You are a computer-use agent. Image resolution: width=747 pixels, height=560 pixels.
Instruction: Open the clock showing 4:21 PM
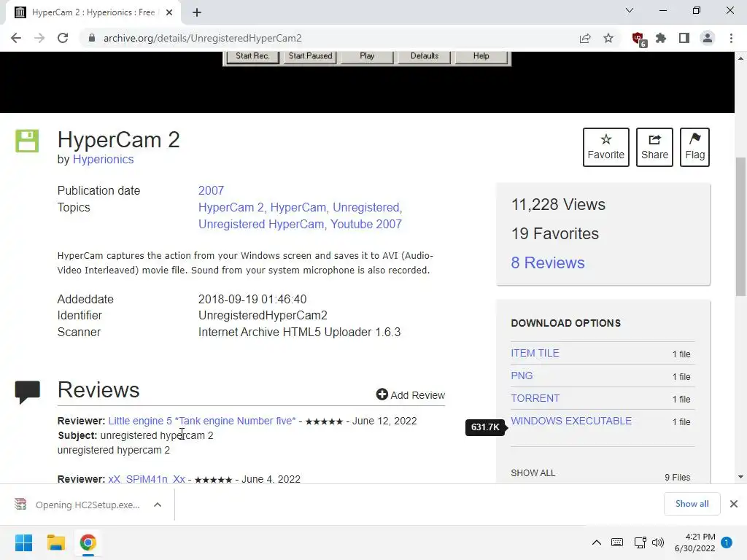tap(694, 542)
